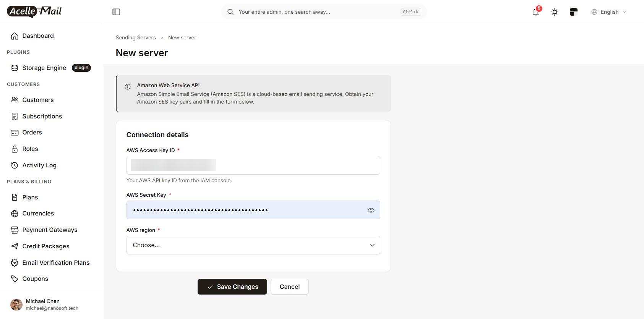
Task: Click the CUSTOMERS section label
Action: 23,84
